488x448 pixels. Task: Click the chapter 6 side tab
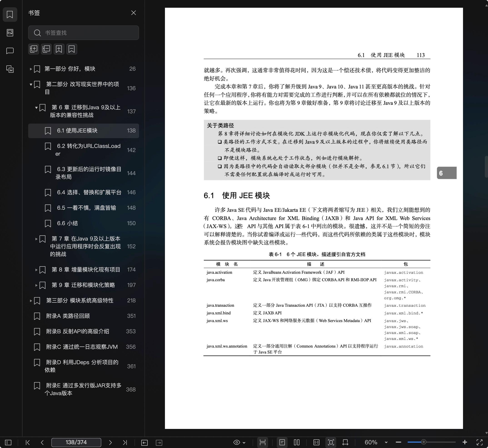447,173
